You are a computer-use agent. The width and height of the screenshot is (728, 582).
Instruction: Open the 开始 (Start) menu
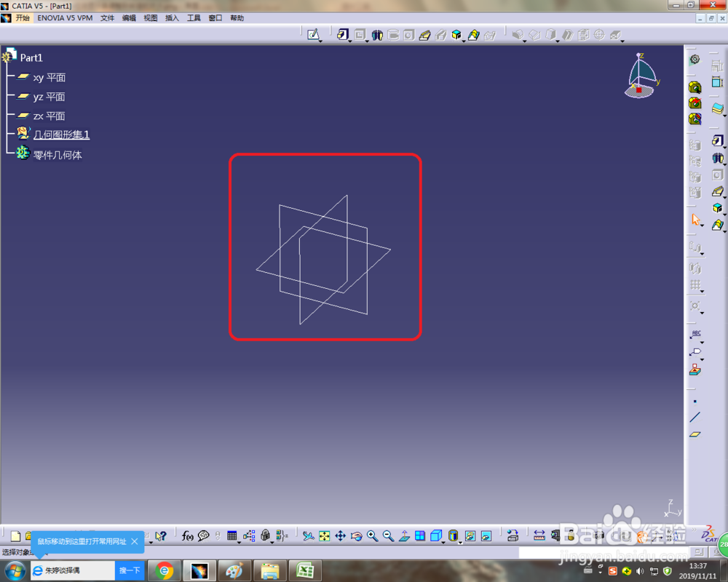(x=23, y=18)
